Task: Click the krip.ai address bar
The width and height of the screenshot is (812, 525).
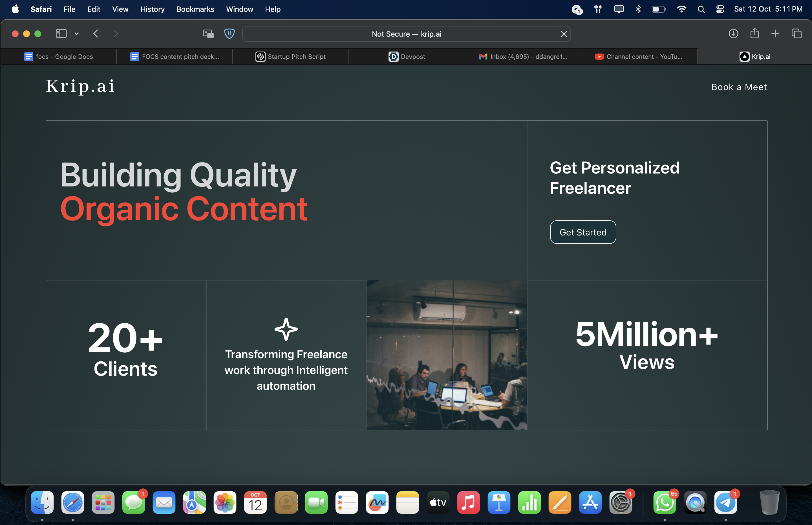Action: point(406,34)
